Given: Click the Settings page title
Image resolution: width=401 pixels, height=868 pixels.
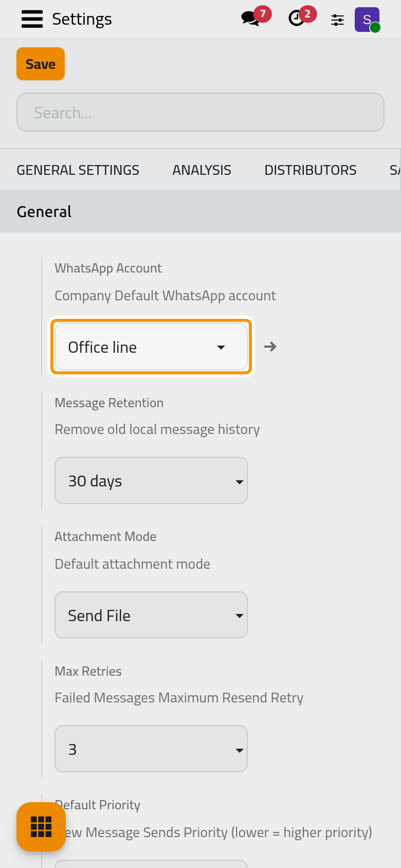Looking at the screenshot, I should pos(82,19).
